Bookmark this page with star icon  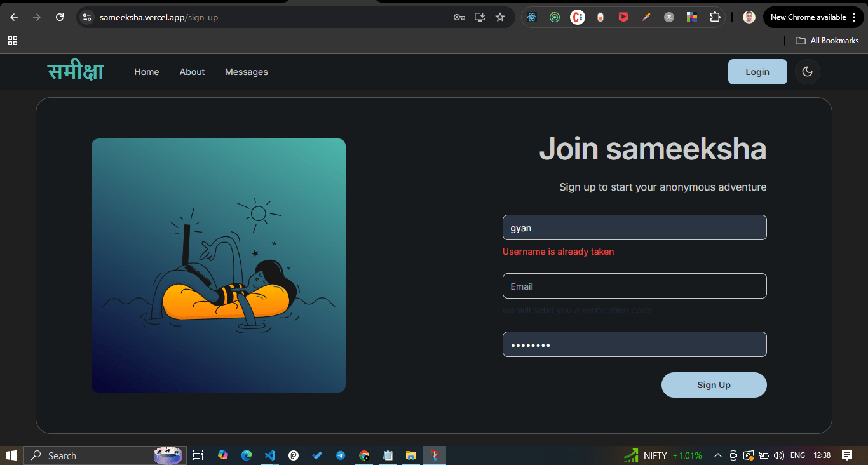500,17
